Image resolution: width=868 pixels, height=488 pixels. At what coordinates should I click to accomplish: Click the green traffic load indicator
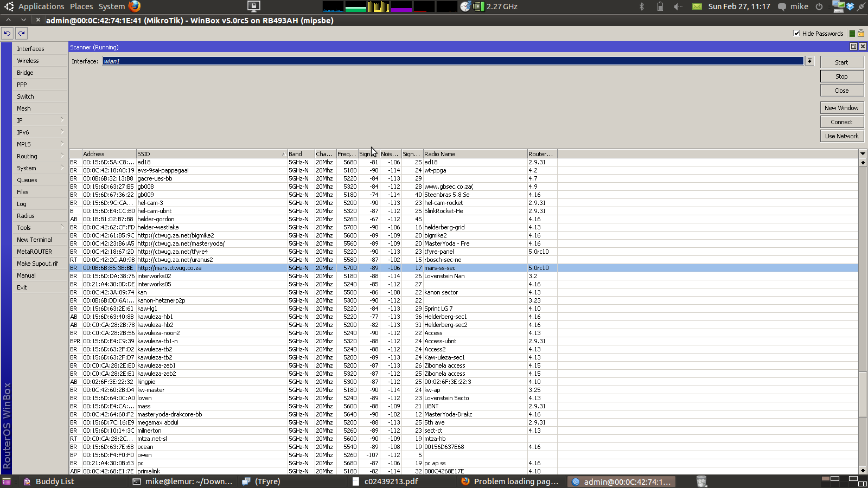tap(852, 34)
